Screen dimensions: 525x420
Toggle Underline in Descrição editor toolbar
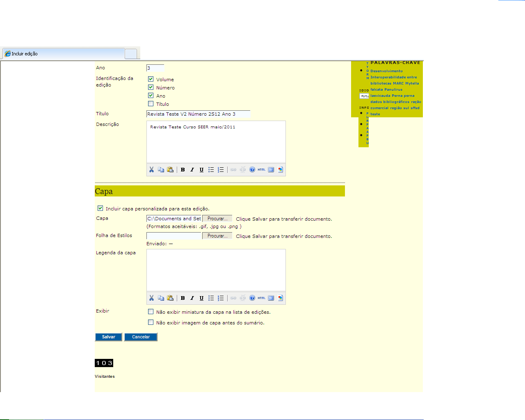tap(201, 170)
